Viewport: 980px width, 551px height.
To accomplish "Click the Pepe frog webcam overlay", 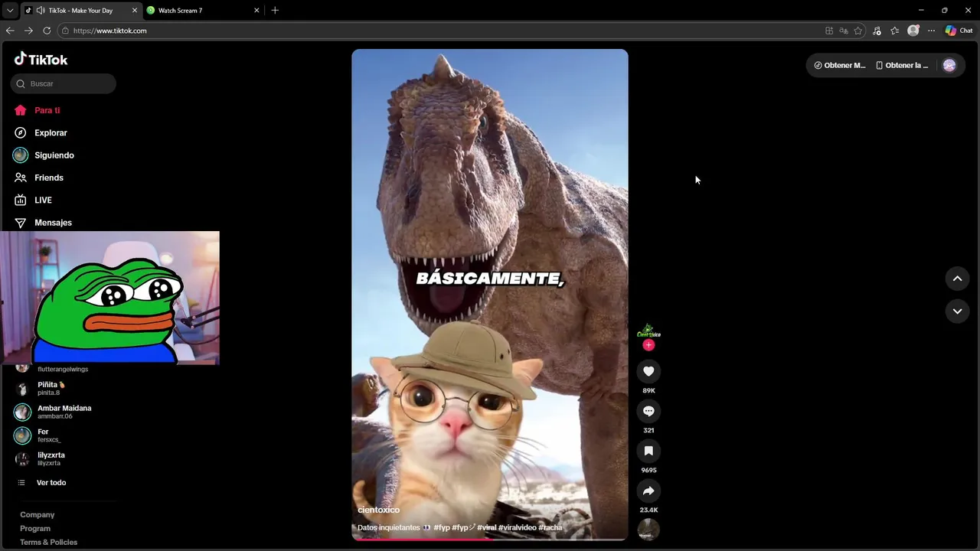I will tap(109, 298).
